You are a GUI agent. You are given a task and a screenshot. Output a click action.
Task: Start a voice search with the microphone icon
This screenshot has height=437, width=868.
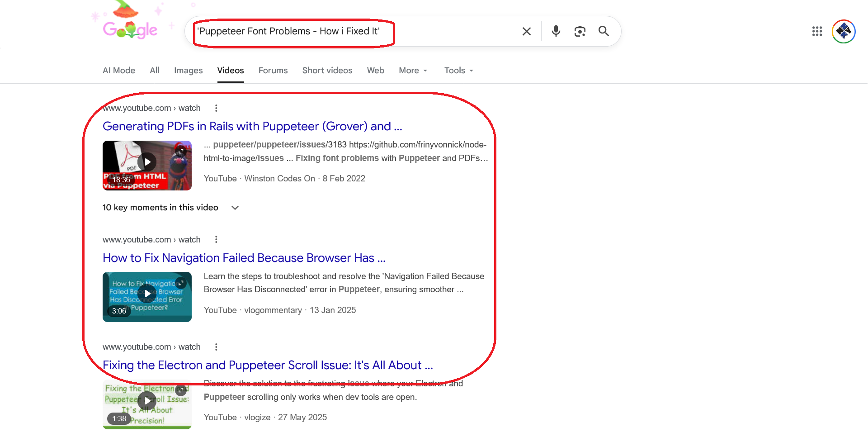[x=556, y=31]
